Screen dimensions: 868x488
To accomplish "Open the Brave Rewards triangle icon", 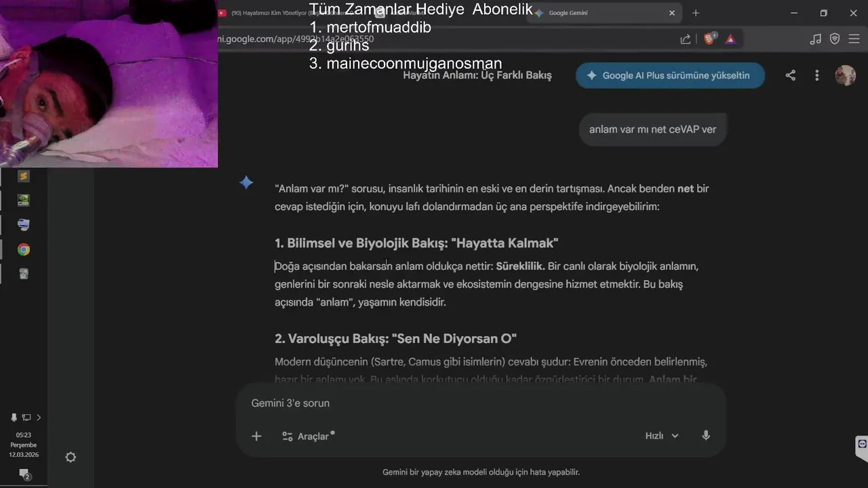I will [730, 39].
